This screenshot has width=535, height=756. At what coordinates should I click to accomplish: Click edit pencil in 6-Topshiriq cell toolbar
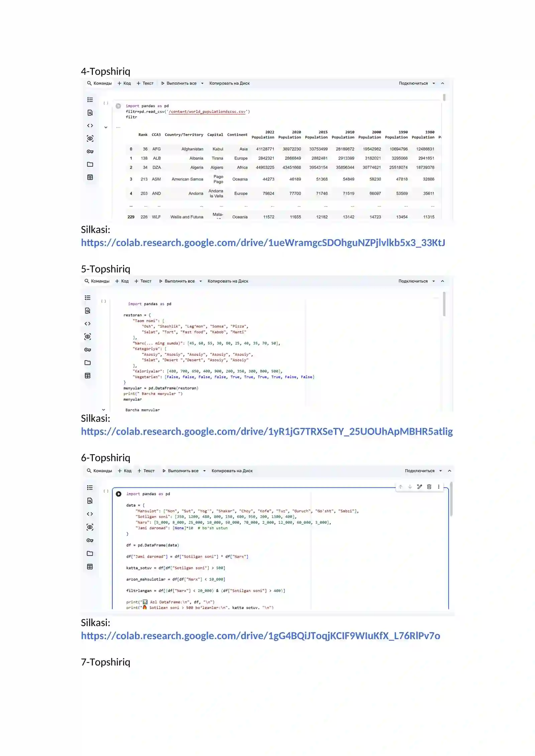(x=420, y=487)
